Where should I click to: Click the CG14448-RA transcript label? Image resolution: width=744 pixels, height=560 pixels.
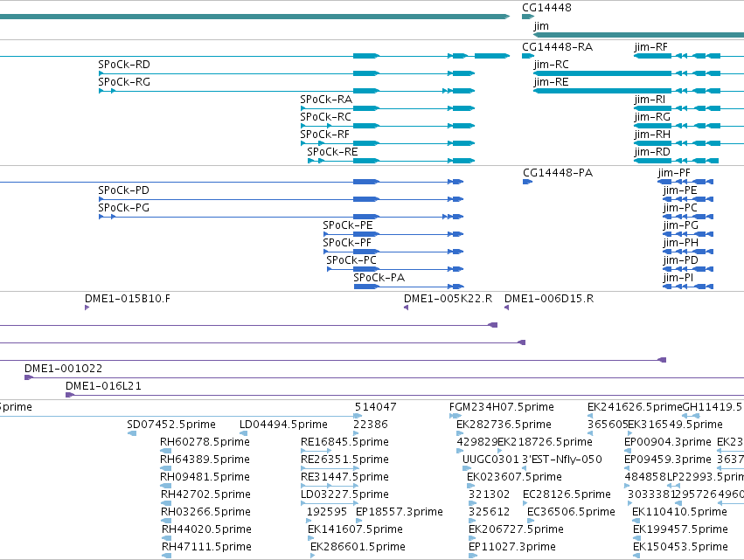click(557, 47)
